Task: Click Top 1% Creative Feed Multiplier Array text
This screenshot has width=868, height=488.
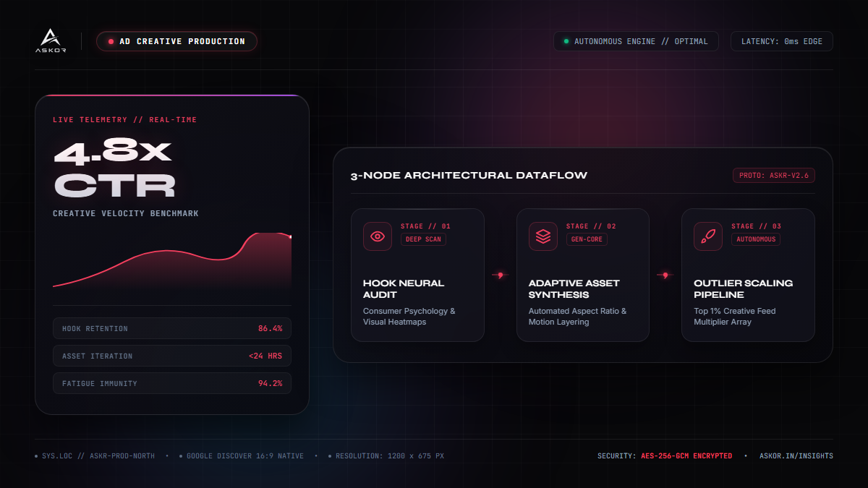Action: [734, 317]
